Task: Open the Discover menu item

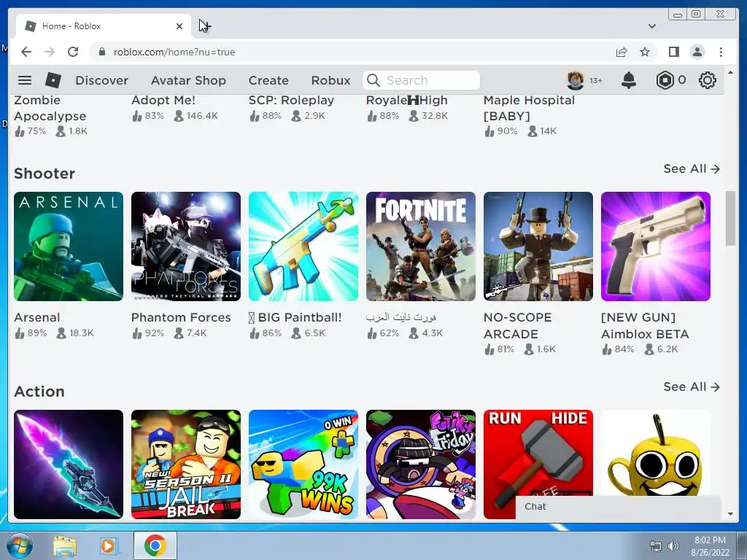Action: [101, 80]
